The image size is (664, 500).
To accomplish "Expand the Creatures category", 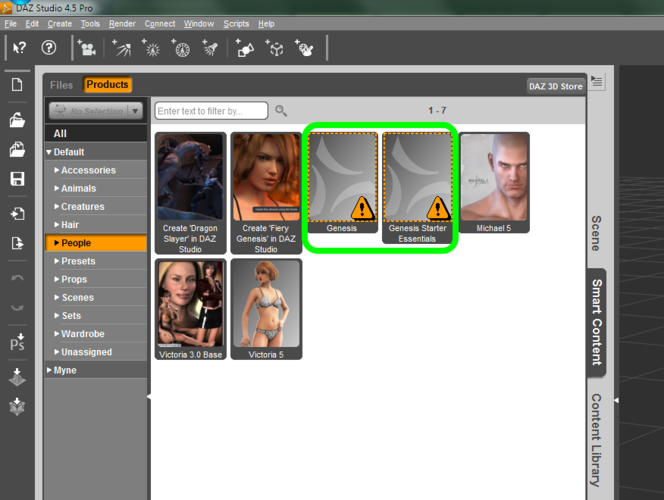I will coord(56,207).
